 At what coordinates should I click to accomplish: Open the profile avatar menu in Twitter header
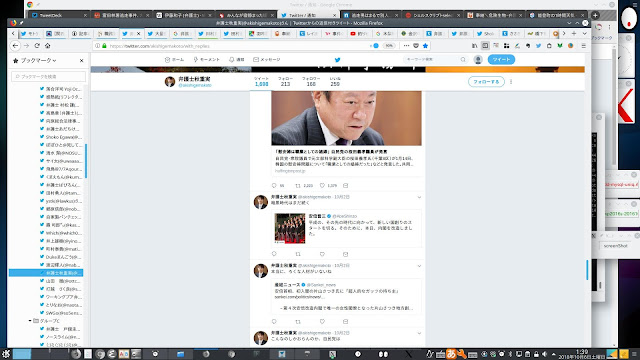point(478,60)
